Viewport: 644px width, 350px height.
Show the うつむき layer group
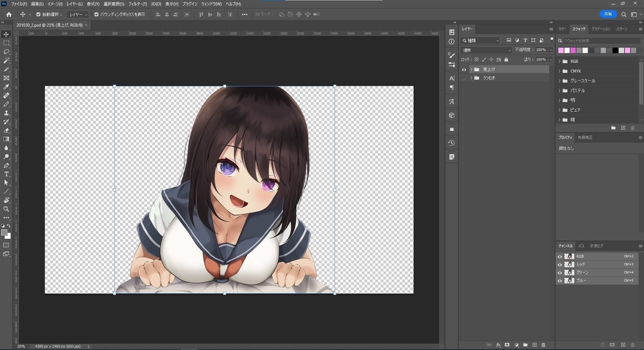pyautogui.click(x=464, y=78)
